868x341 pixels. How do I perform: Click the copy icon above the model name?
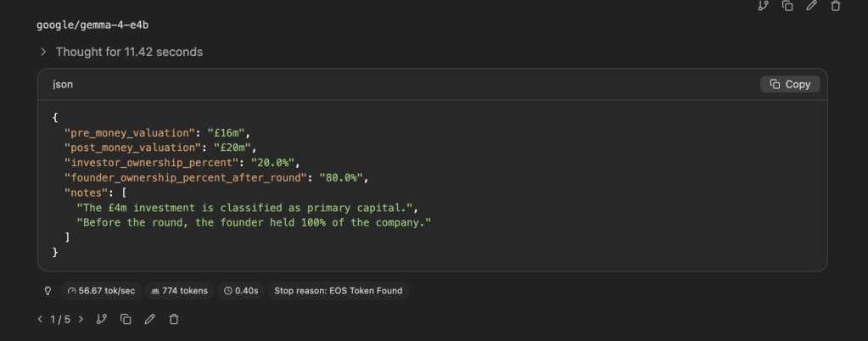coord(787,6)
